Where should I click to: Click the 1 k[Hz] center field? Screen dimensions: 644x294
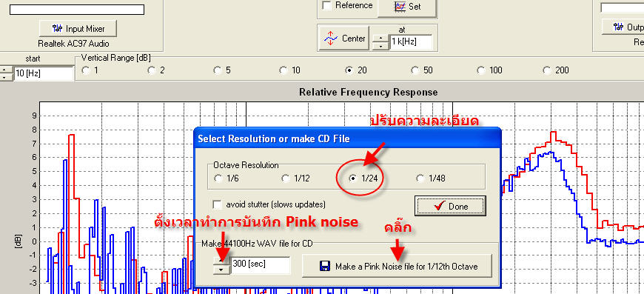pos(411,42)
